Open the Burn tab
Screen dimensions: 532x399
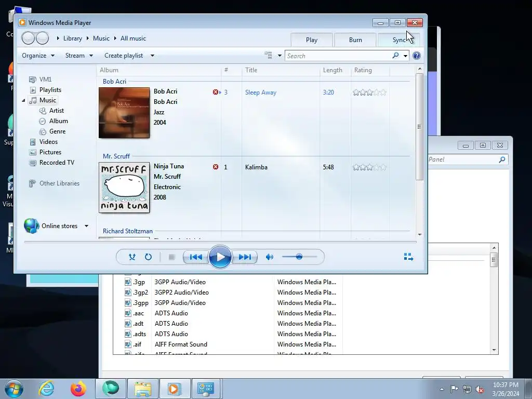point(355,39)
